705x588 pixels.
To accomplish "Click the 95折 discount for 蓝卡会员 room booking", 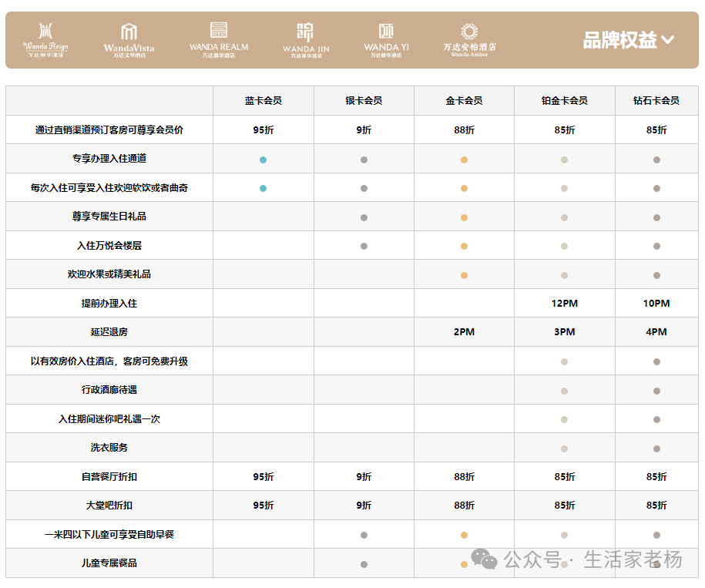I will [264, 129].
